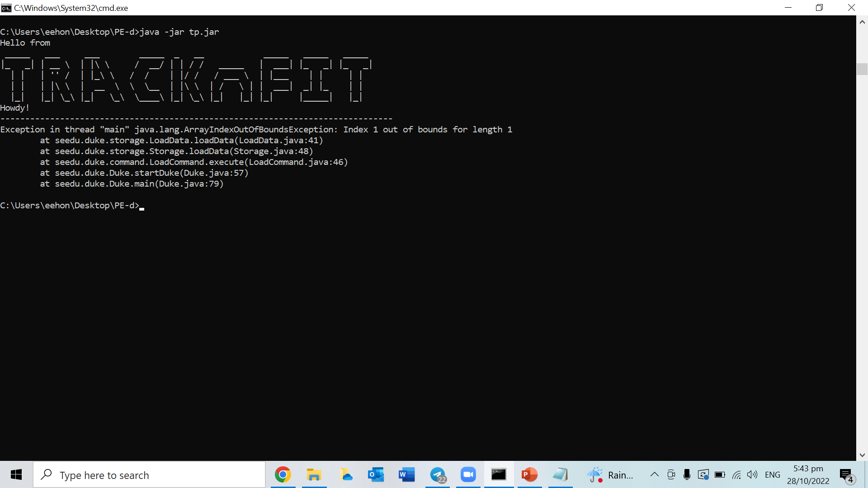
Task: Click the cmd.exe title bar icon
Action: [6, 8]
